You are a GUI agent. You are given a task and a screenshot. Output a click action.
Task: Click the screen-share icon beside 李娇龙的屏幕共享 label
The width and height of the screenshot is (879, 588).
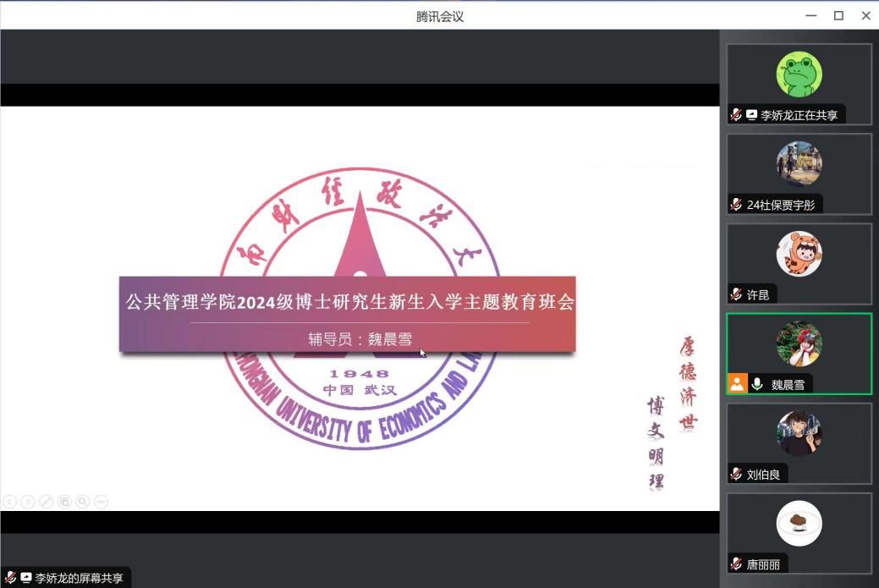[25, 577]
